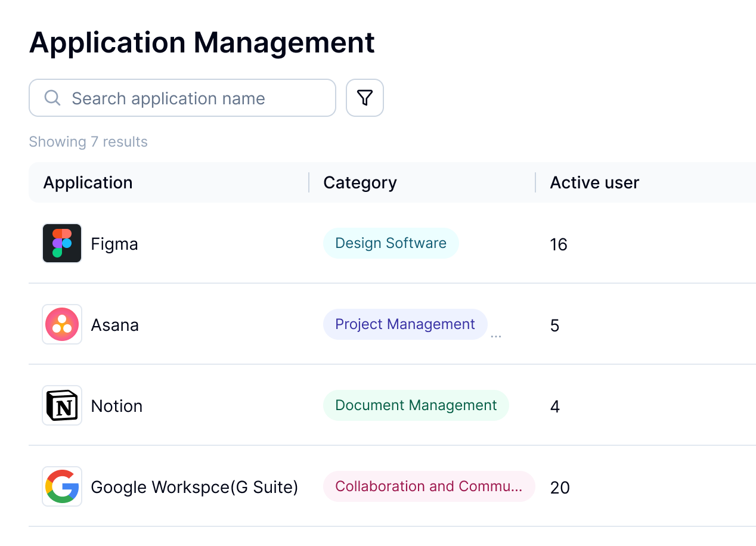Click the Showing 7 results text
Screen dimensions: 756x546
[x=88, y=142]
